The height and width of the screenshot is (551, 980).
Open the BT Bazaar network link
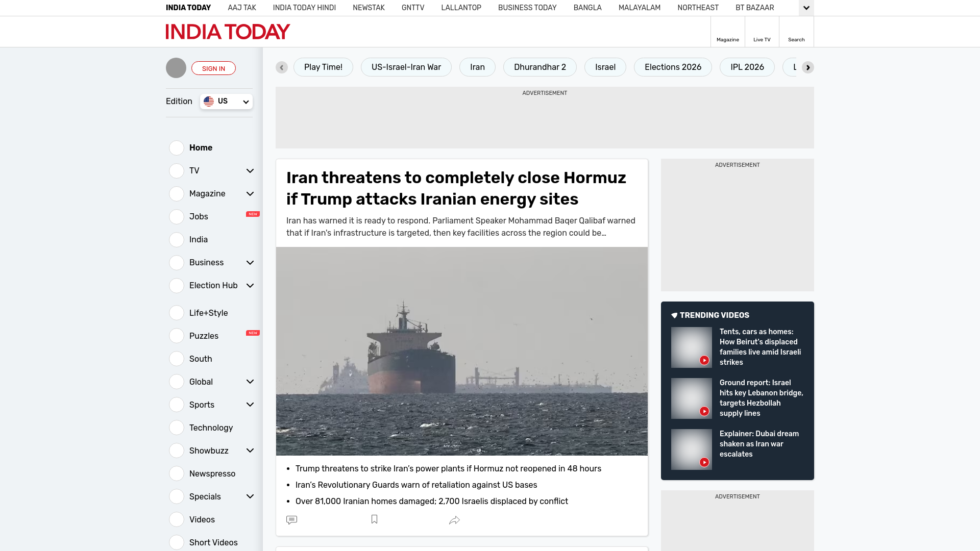[754, 8]
